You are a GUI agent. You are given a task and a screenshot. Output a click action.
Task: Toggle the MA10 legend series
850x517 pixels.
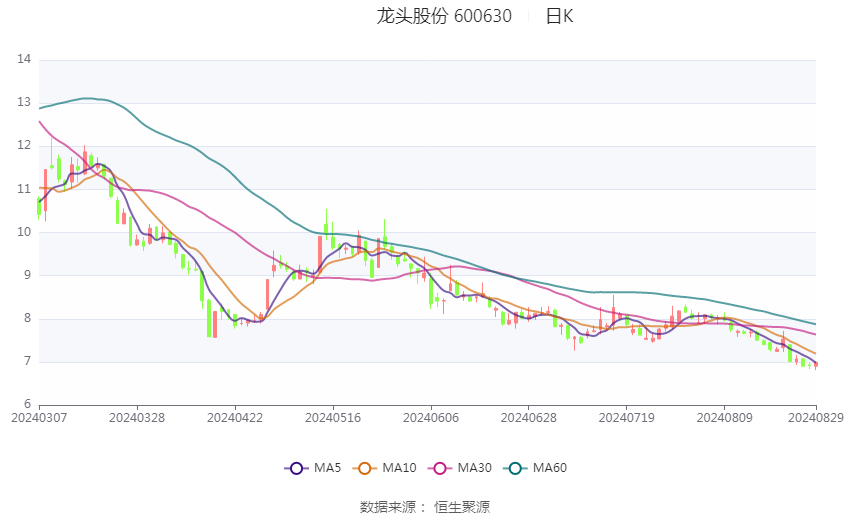tap(385, 468)
